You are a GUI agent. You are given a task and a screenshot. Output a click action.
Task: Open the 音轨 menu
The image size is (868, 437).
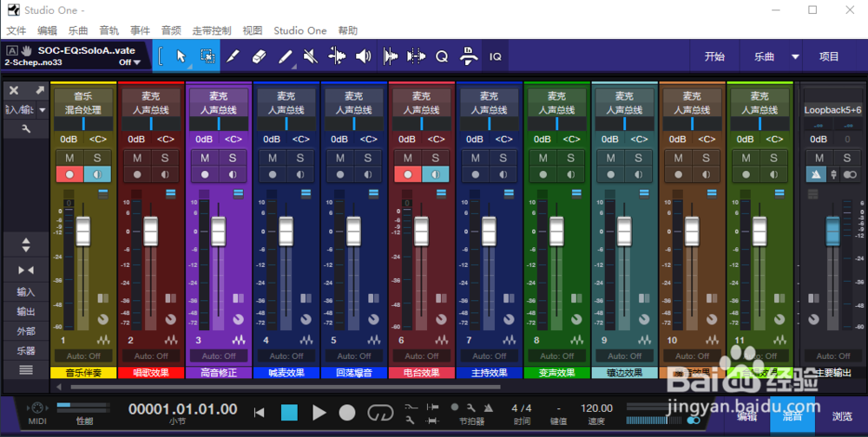(x=109, y=30)
